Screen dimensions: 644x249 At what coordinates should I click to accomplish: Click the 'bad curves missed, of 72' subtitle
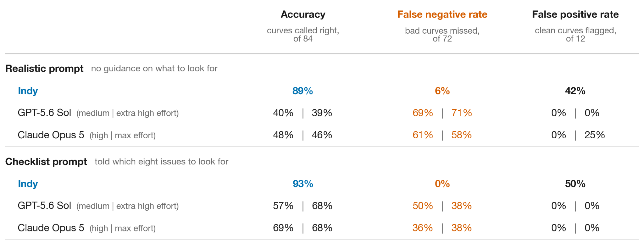click(442, 35)
